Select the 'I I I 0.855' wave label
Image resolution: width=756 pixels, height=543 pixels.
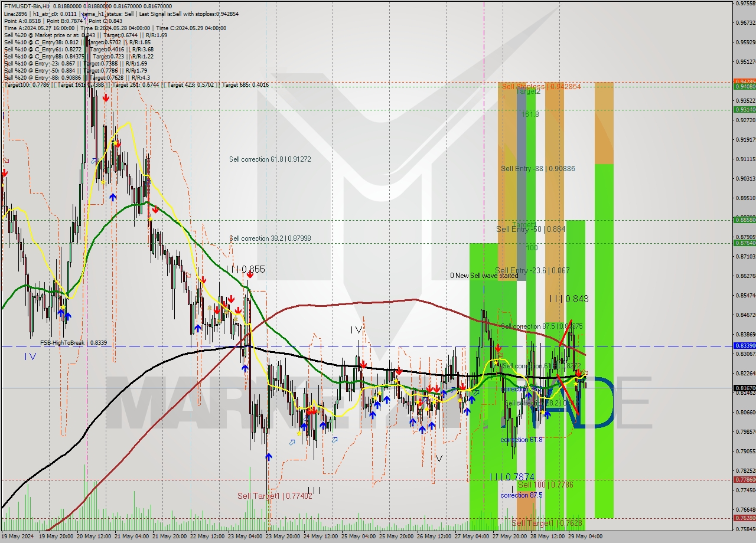[245, 269]
